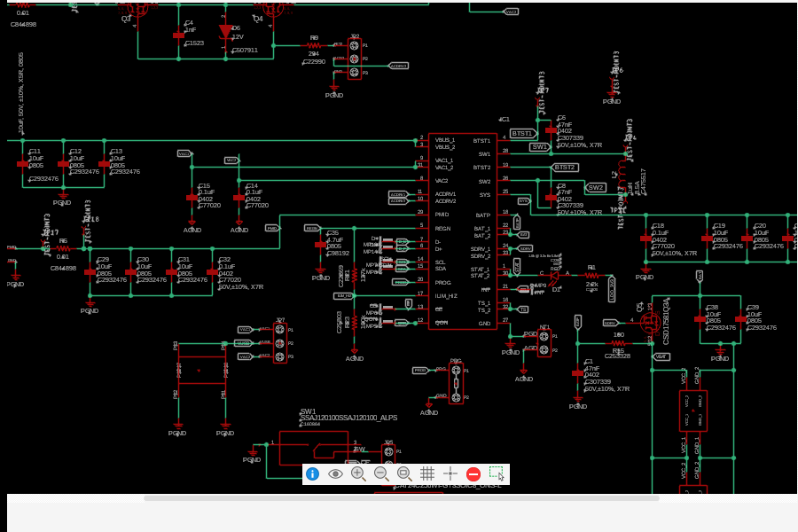The width and height of the screenshot is (798, 532).
Task: Click the R6 resistor label
Action: point(63,241)
